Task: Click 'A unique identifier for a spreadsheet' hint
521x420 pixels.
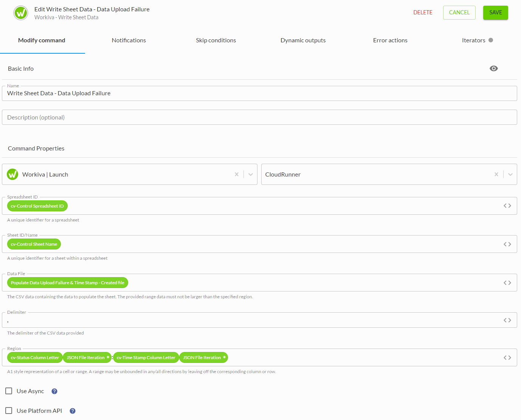Action: (43, 220)
